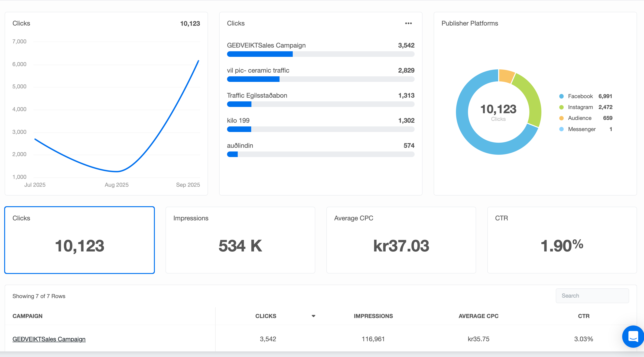
Task: Click the Facebook legend color dot
Action: (x=561, y=96)
